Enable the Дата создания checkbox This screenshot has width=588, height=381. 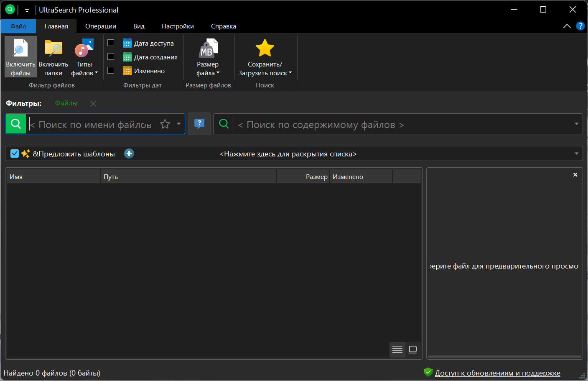[111, 56]
